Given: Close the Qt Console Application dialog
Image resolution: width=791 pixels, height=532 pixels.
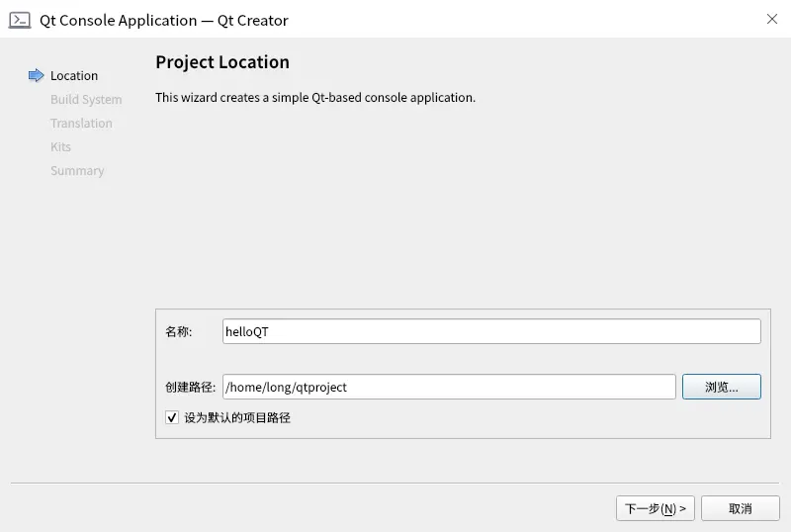Looking at the screenshot, I should point(772,19).
